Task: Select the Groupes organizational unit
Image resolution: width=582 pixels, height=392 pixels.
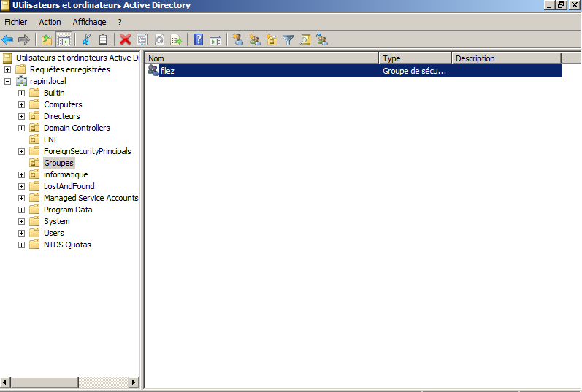Action: [x=58, y=163]
